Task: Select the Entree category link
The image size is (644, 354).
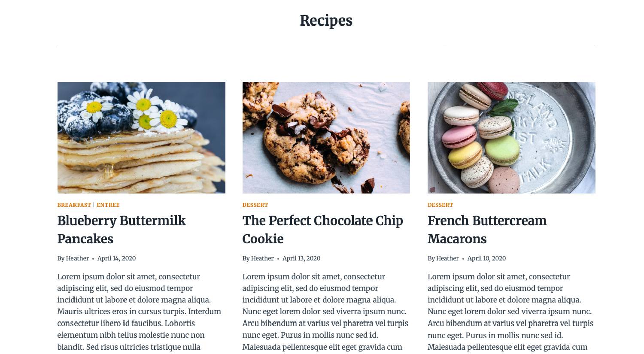Action: point(108,205)
